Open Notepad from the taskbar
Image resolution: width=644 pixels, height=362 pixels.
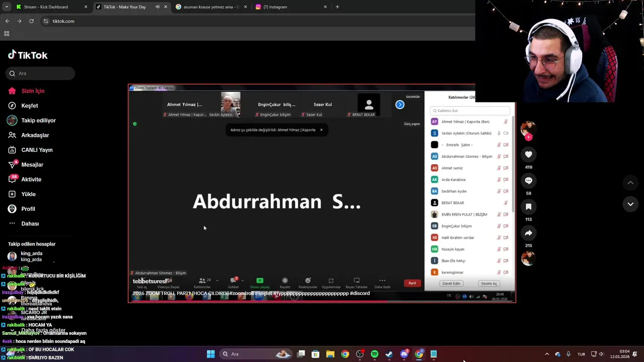[x=434, y=354]
